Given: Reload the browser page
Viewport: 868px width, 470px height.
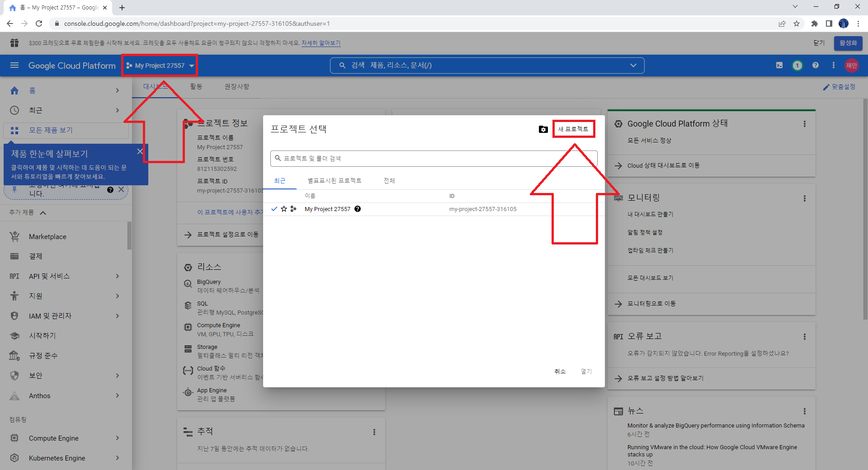Looking at the screenshot, I should (x=39, y=23).
